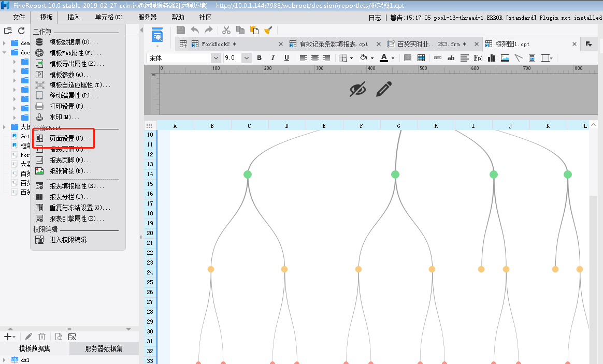Toggle the crossed-eye visibility icon
Image resolution: width=603 pixels, height=364 pixels.
coord(357,89)
